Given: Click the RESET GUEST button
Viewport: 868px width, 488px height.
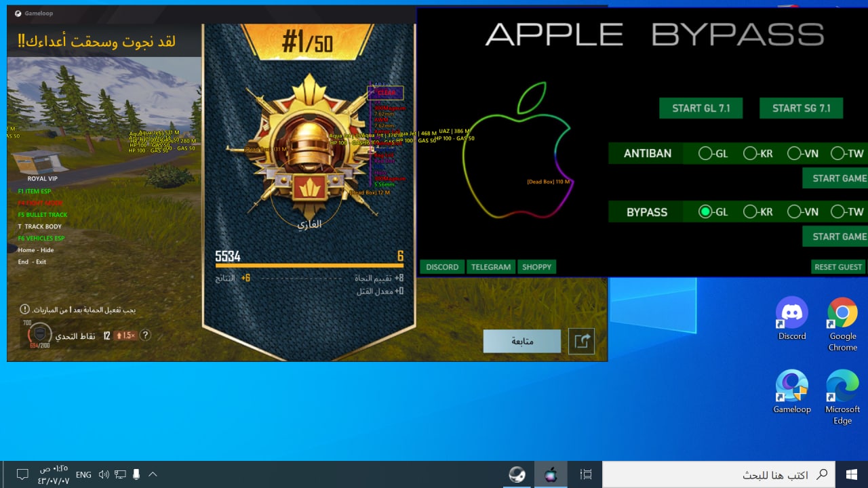Looking at the screenshot, I should (x=838, y=267).
